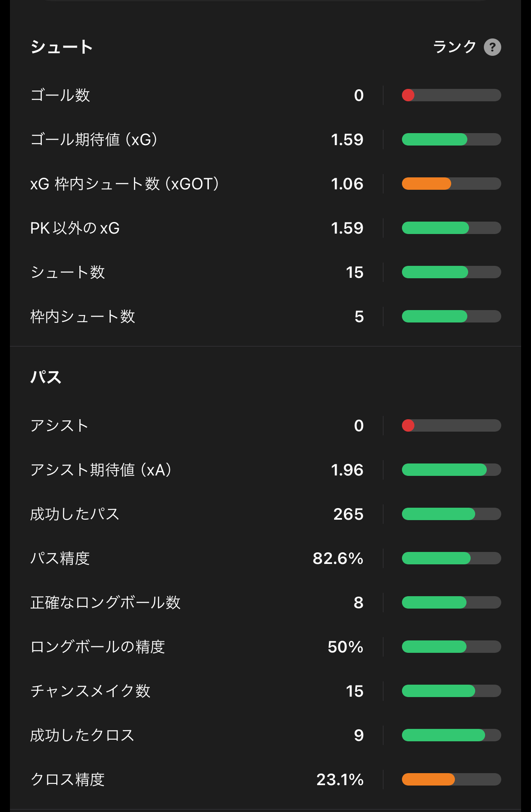Tap the パス section heading
Screen dimensions: 531x812
point(46,377)
